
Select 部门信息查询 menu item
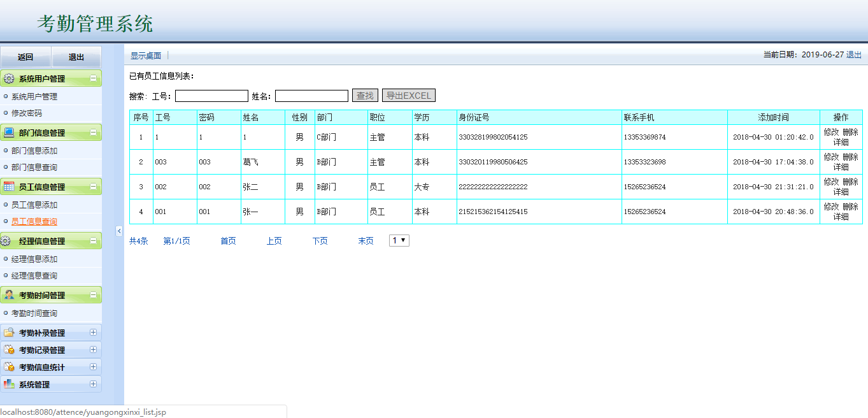click(x=34, y=168)
